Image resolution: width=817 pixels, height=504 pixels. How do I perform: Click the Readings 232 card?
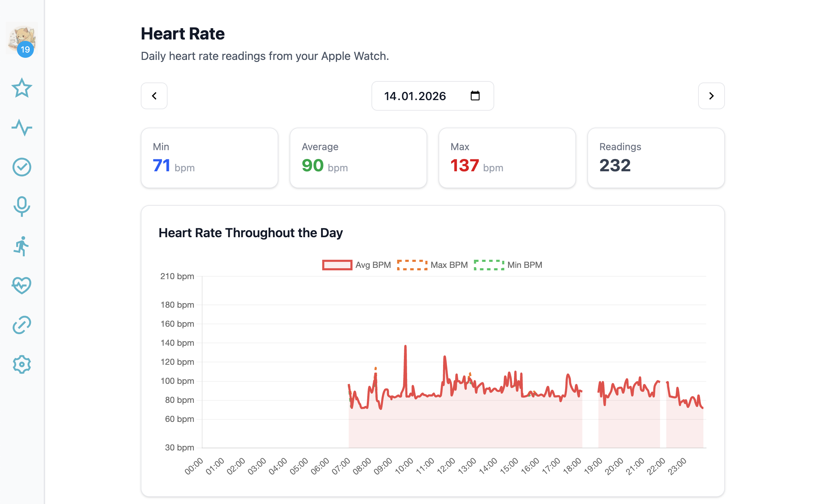pos(656,158)
